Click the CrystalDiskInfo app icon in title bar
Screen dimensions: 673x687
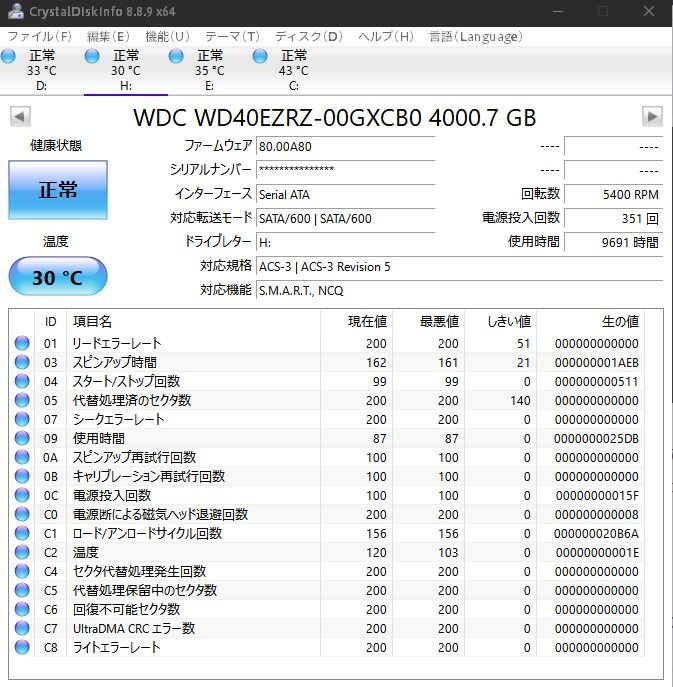16,11
